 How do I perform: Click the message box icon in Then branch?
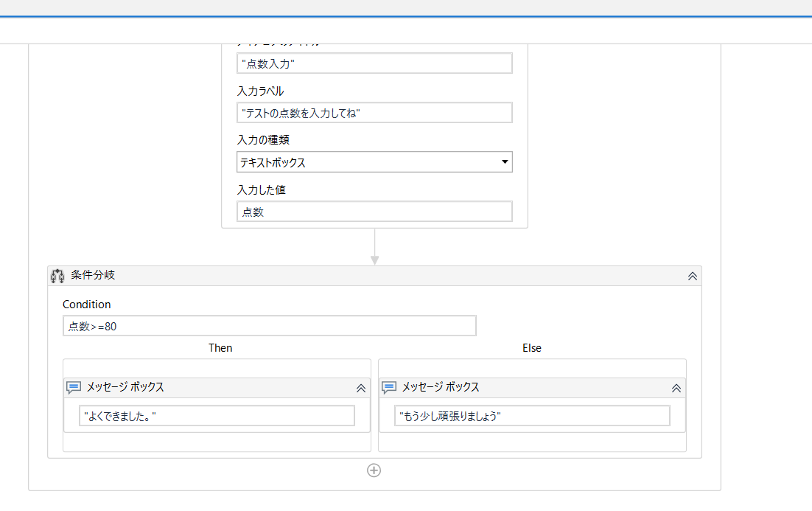click(73, 387)
